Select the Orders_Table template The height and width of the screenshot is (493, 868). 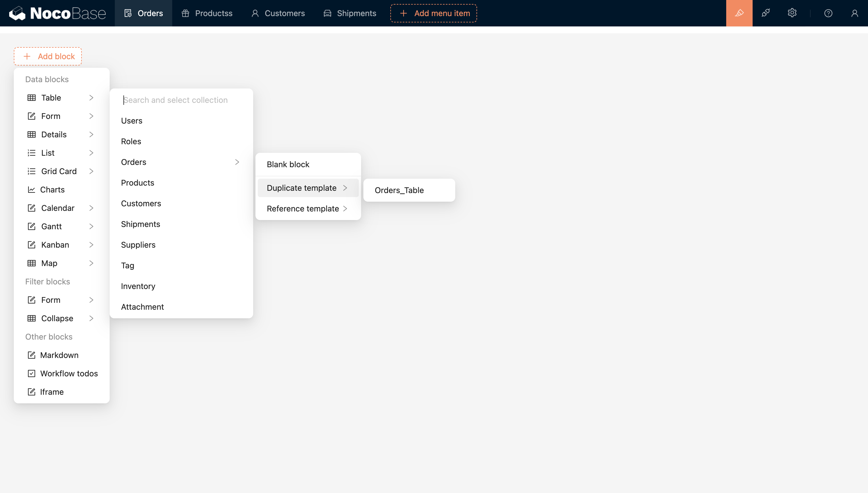pos(399,190)
